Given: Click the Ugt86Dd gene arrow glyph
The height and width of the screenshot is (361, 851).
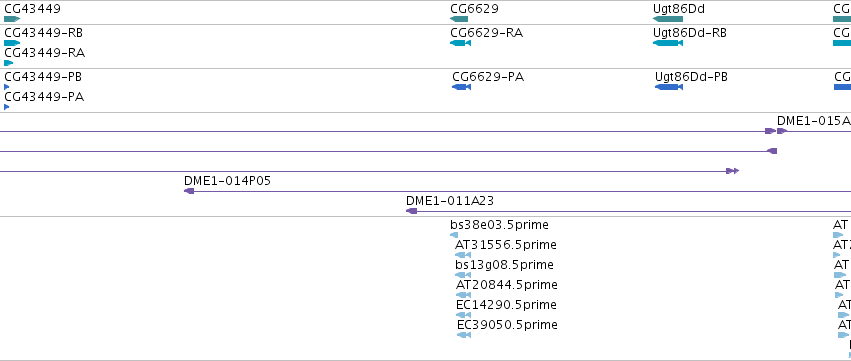Looking at the screenshot, I should coord(668,19).
